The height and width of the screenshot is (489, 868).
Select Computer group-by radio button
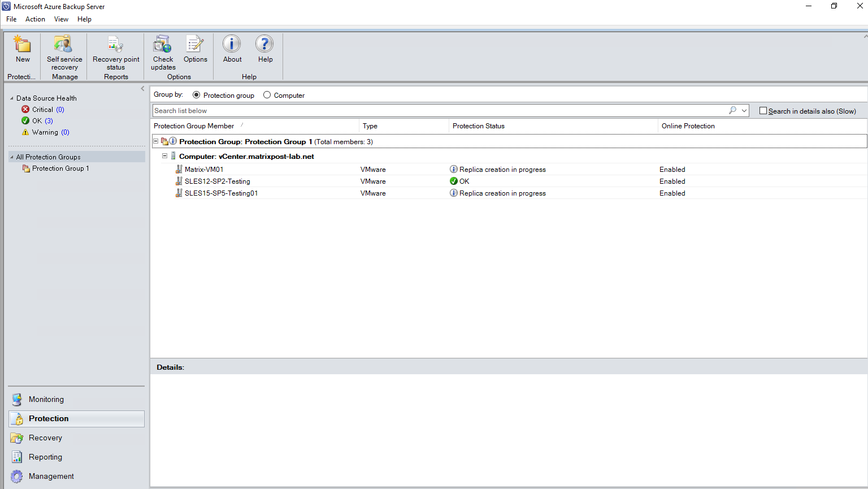point(267,95)
